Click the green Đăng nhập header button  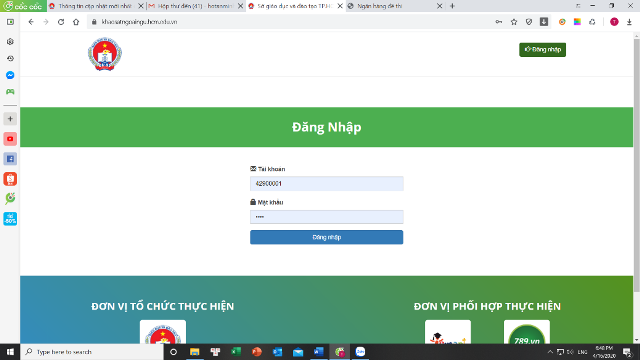pos(542,50)
